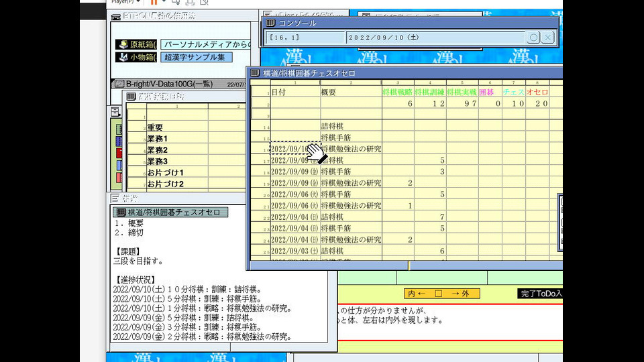The image size is (644, 362).
Task: Click outline item 2. 締切
Action: [x=129, y=233]
